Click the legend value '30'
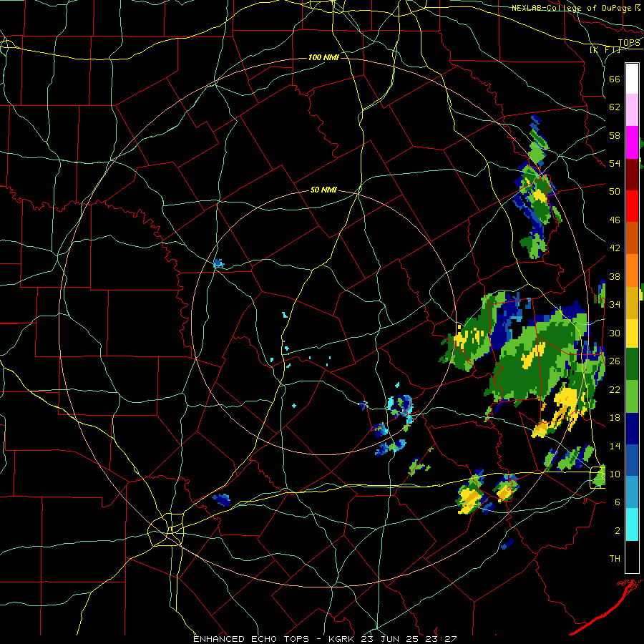This screenshot has height=644, width=644. [x=615, y=333]
